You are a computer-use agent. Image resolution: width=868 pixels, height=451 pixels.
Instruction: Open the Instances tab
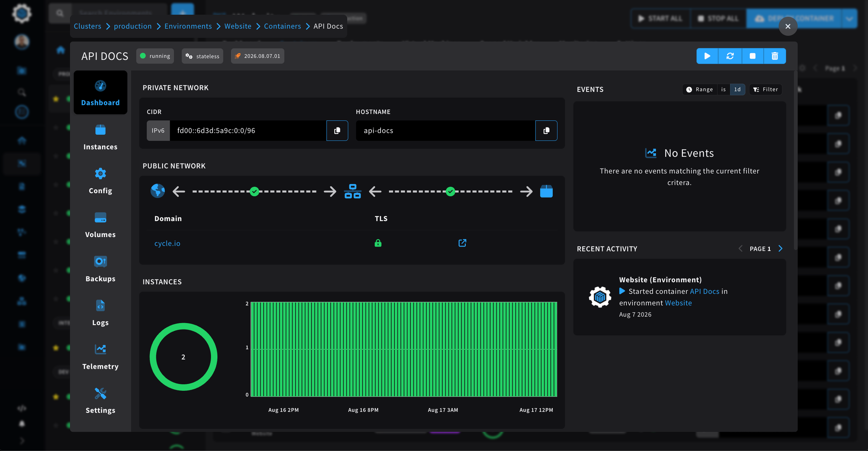click(x=101, y=137)
